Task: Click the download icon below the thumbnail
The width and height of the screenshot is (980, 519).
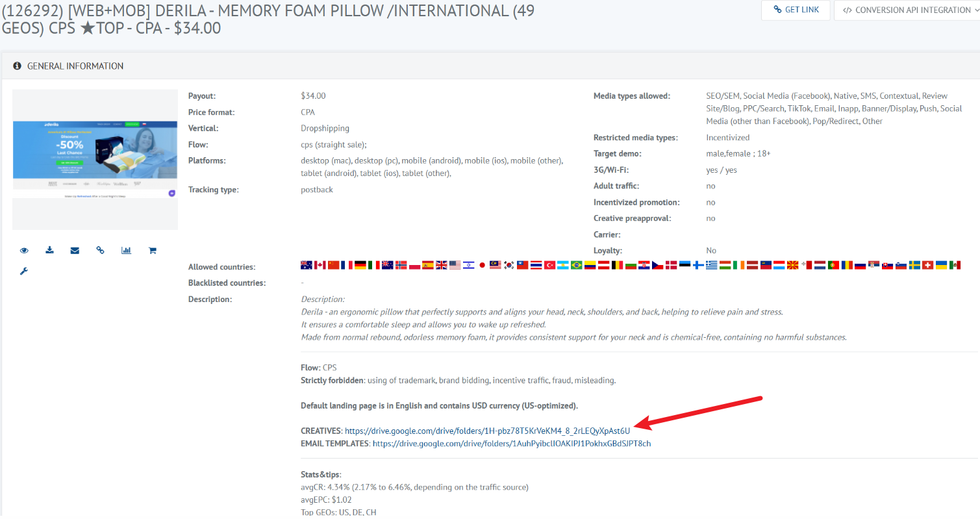Action: click(x=49, y=250)
